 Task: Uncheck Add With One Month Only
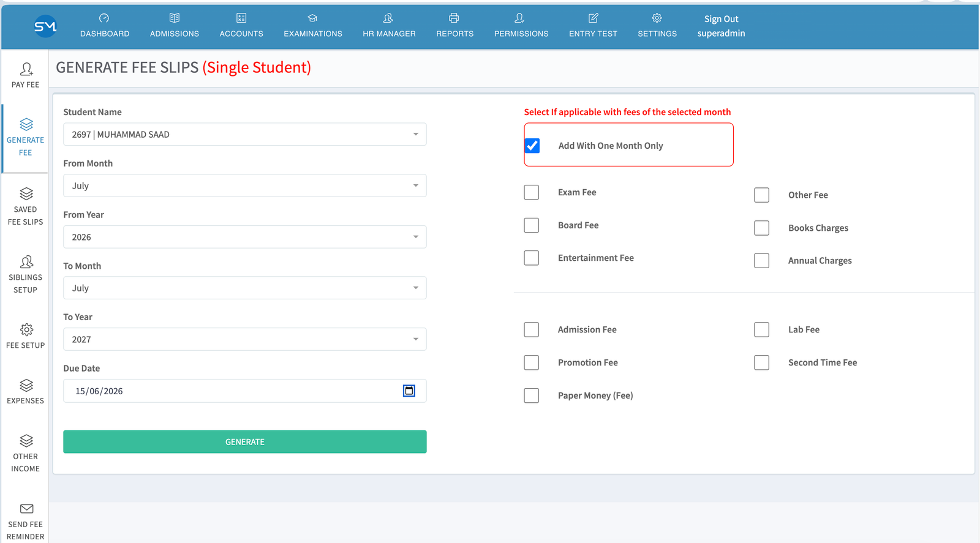coord(532,146)
